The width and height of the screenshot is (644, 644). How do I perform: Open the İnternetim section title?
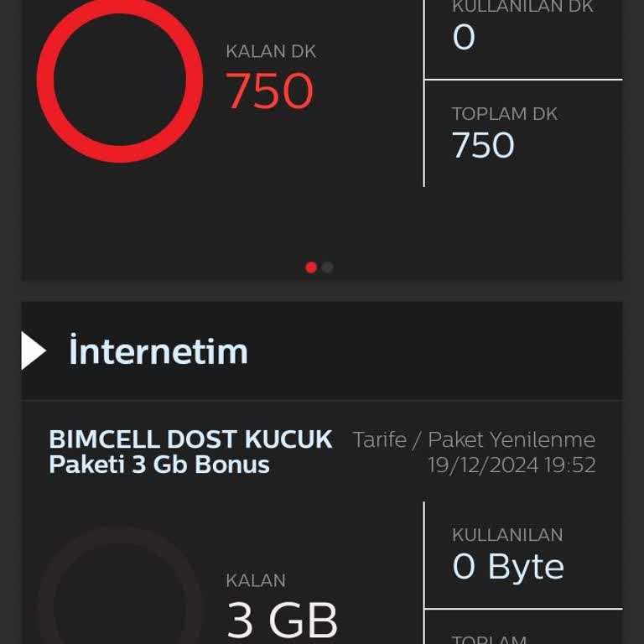pos(158,351)
